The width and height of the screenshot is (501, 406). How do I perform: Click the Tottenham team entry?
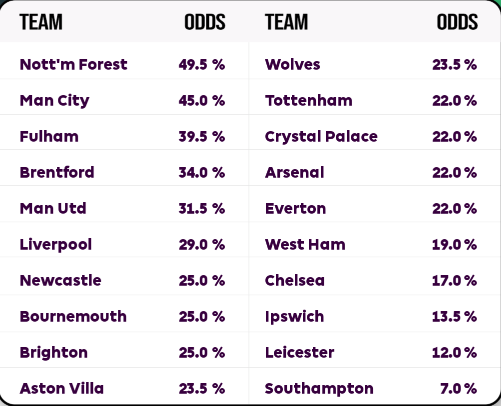(x=309, y=100)
